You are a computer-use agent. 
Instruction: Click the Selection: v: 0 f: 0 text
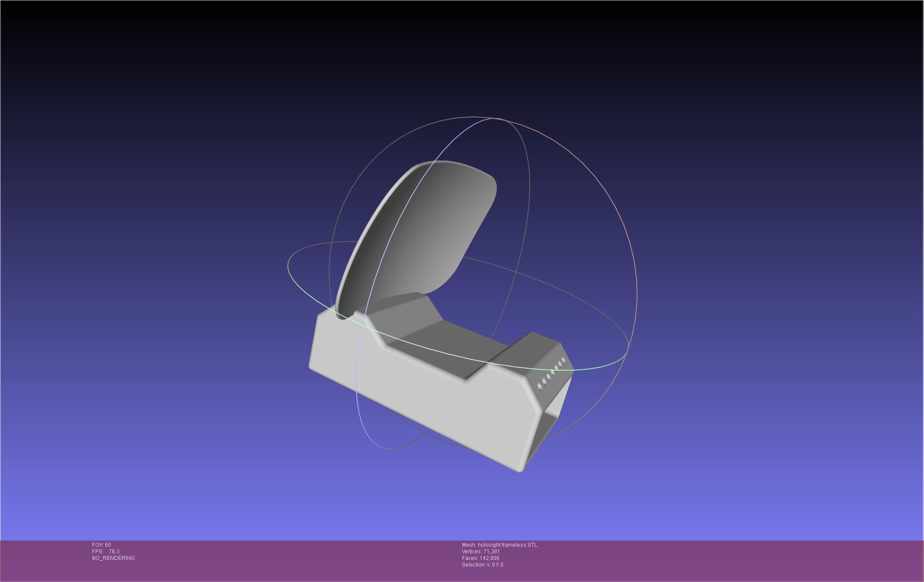tap(482, 565)
